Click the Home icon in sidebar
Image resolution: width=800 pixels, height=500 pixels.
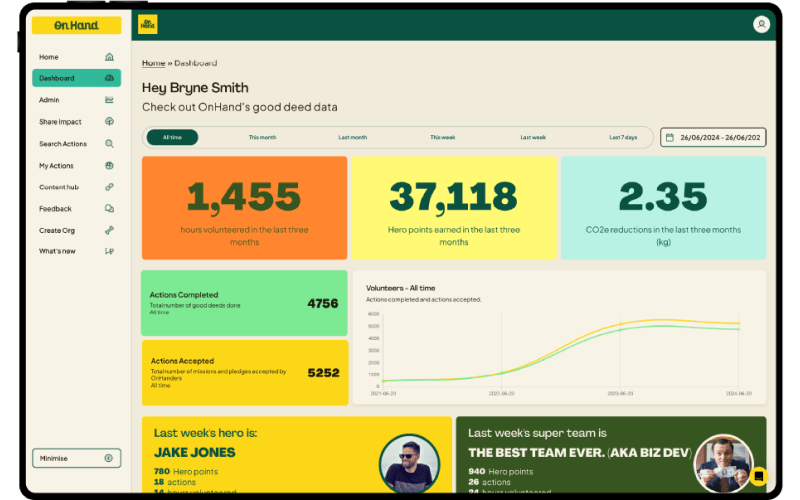pos(109,57)
